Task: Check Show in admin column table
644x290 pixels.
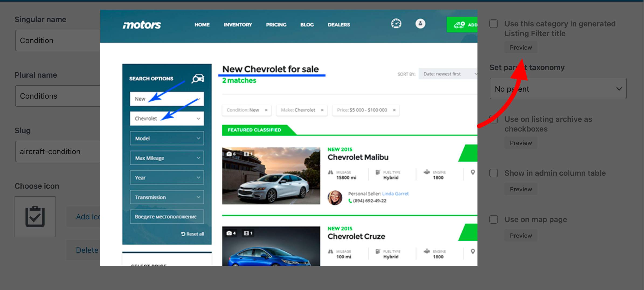Action: click(493, 173)
